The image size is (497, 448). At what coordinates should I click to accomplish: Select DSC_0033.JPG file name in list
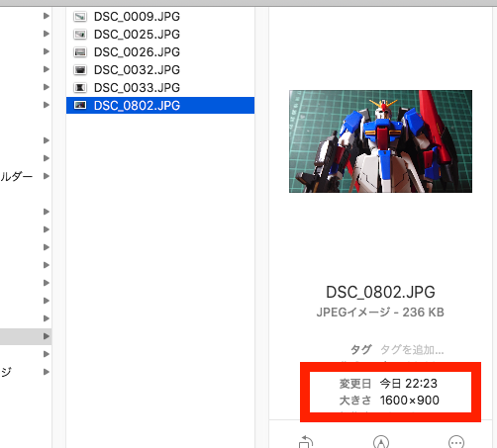[137, 88]
